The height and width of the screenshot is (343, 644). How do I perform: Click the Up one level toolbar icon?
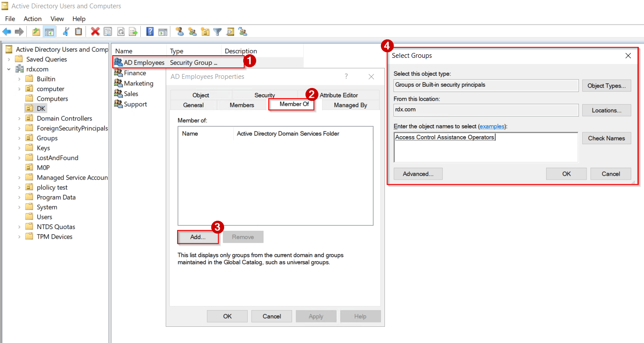(36, 31)
